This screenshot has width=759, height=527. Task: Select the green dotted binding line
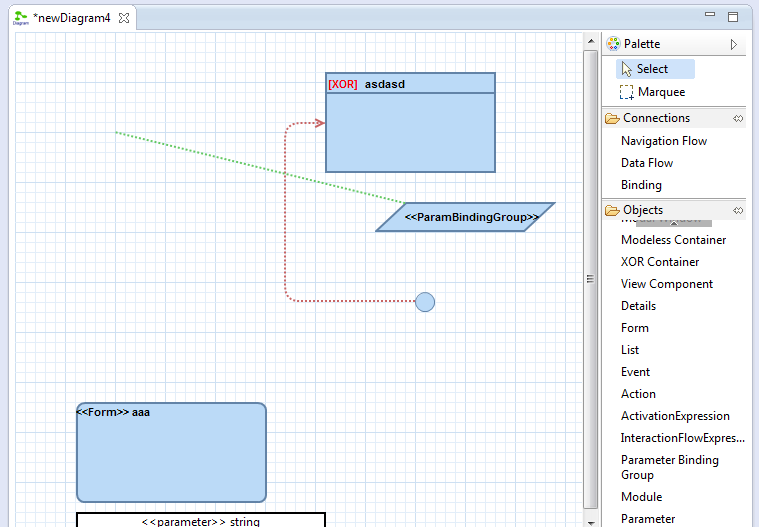coord(260,167)
